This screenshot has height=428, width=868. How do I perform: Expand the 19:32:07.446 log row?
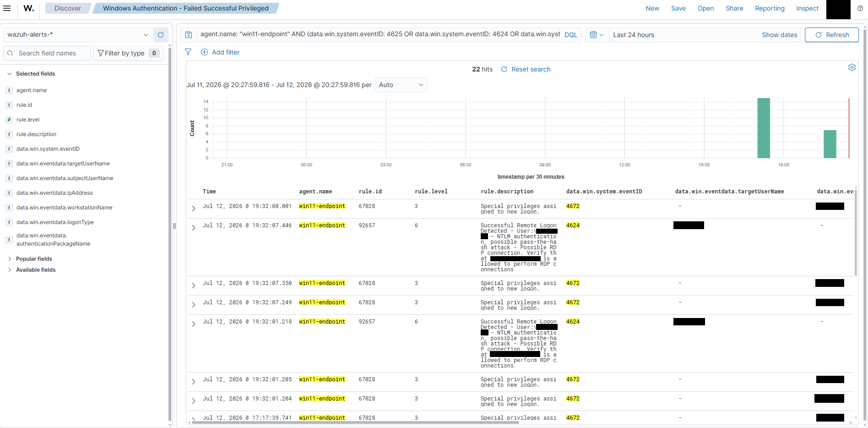(194, 228)
